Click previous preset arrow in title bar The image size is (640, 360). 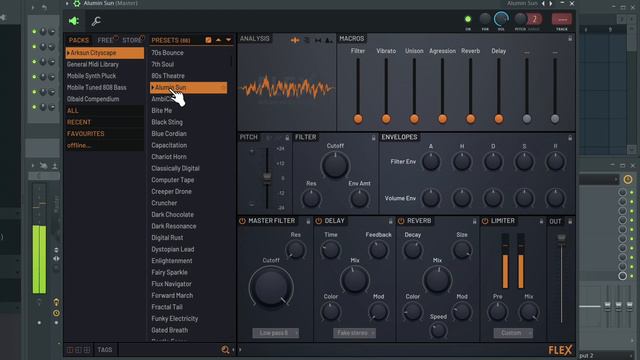[543, 3]
